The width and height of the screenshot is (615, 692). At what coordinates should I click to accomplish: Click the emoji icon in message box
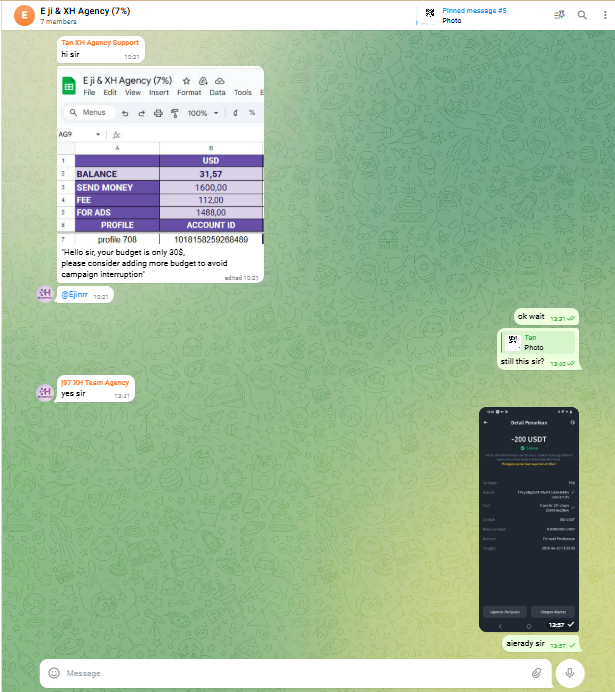(x=54, y=673)
